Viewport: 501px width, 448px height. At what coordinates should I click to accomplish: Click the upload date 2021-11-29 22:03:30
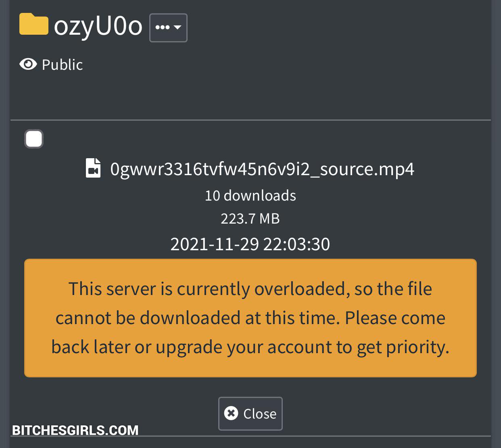pos(250,244)
